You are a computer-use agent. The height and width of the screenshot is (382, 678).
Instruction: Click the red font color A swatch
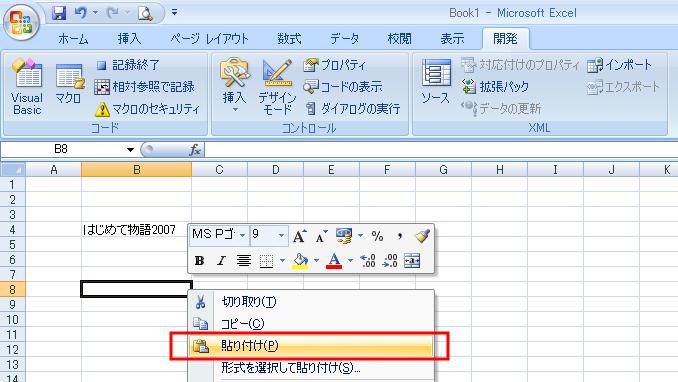click(334, 261)
